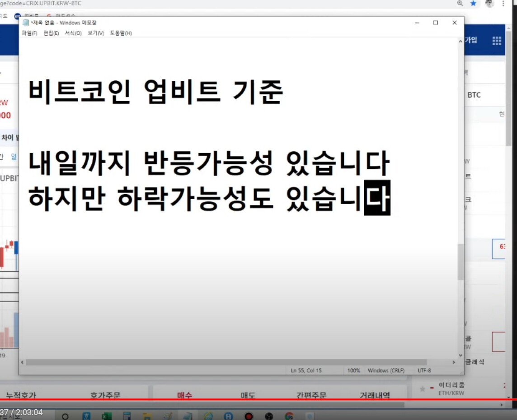Click the Notepad horizontal scrollbar thumb
The width and height of the screenshot is (517, 420).
tap(226, 362)
